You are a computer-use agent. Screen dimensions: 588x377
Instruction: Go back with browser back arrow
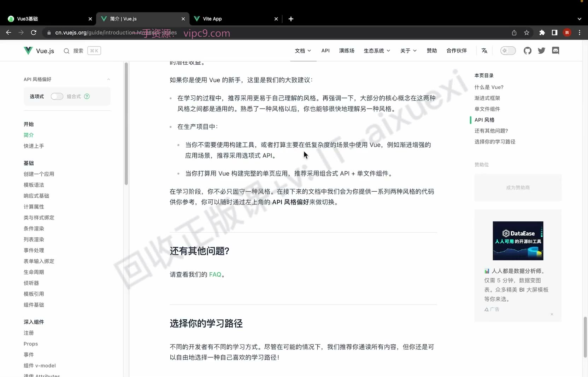[x=9, y=33]
